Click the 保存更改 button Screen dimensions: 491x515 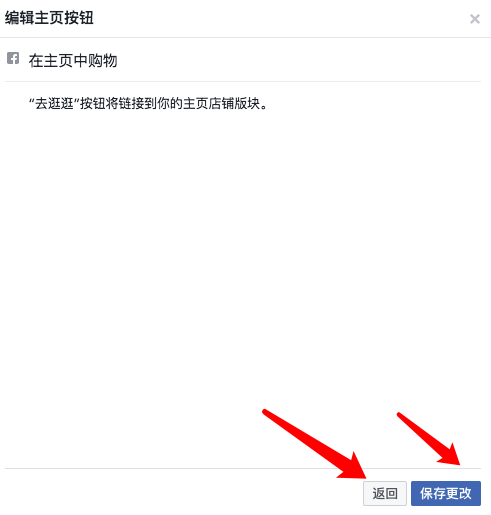tap(446, 493)
